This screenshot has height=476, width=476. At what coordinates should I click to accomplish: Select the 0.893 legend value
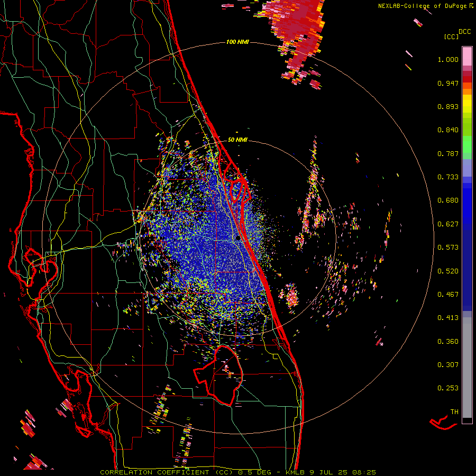(x=448, y=106)
